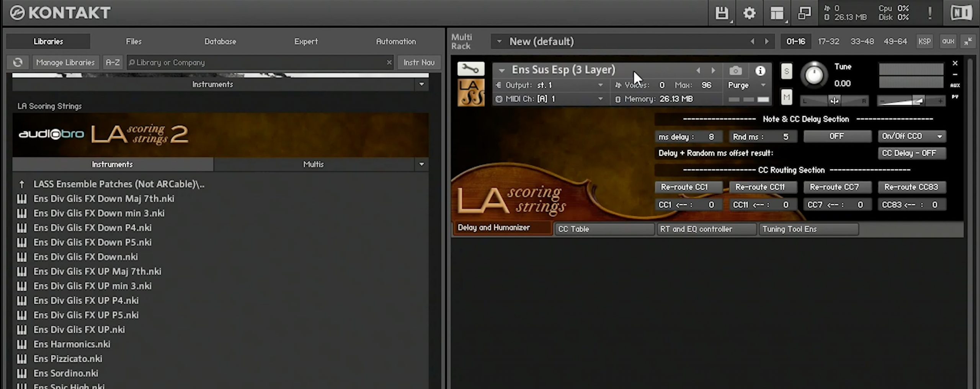
Task: Go up to LASS Ensemble Patches folder
Action: click(119, 184)
